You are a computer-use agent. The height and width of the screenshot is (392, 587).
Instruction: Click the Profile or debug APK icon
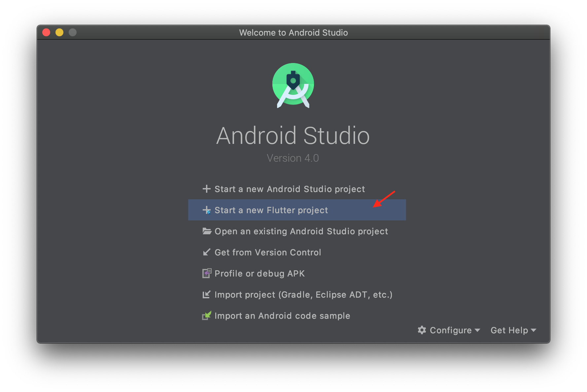click(207, 273)
